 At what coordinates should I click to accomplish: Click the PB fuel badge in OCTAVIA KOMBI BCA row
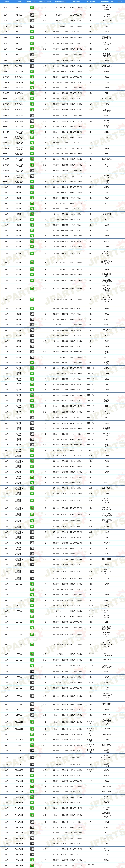[x=32, y=142]
